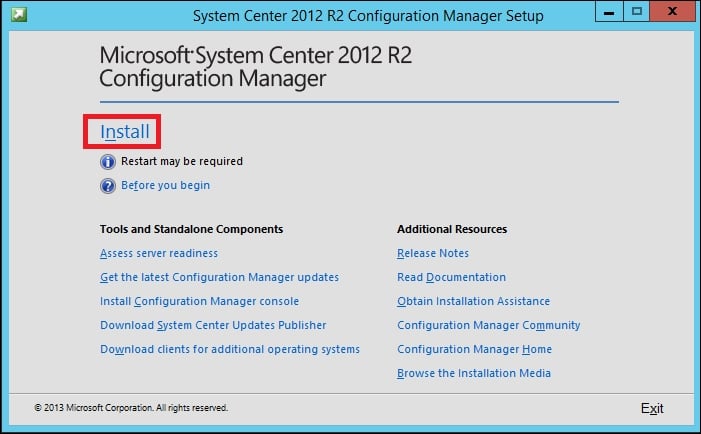Click the question mark icon beside Before you begin
The height and width of the screenshot is (434, 701).
point(108,185)
